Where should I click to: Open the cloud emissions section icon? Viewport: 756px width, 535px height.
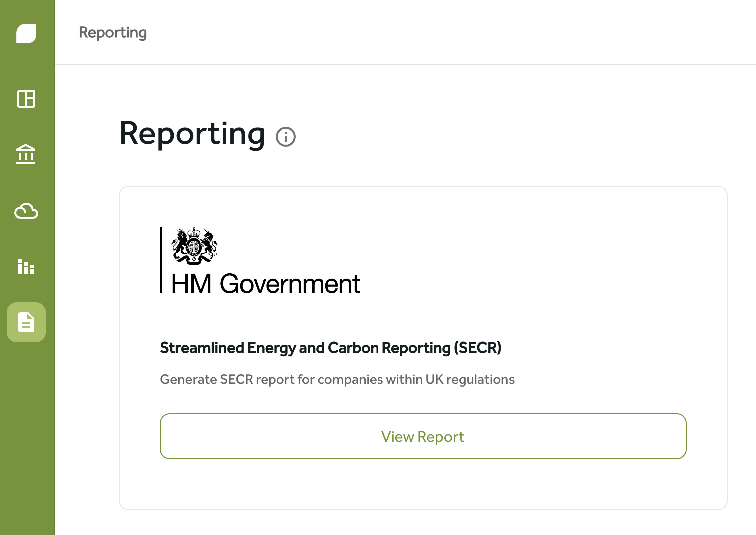coord(26,211)
